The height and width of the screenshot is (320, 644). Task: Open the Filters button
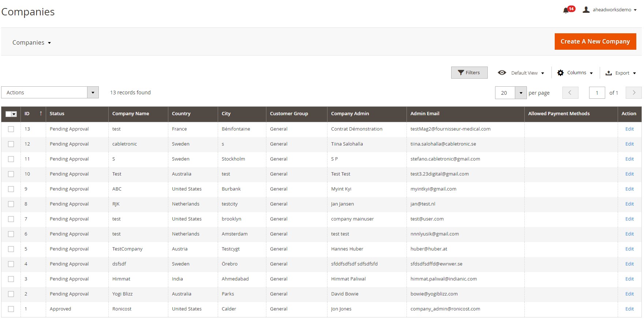point(469,73)
